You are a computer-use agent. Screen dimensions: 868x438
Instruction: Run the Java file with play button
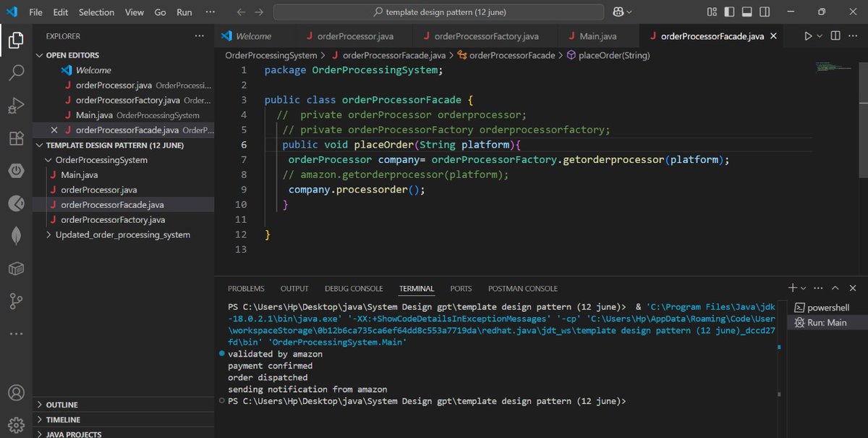click(808, 36)
